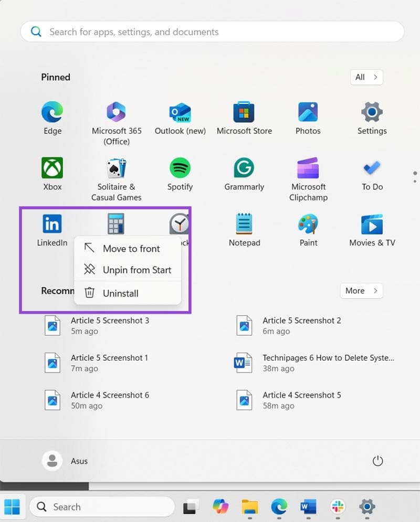Viewport: 420px width, 522px height.
Task: Open the Asus user account menu
Action: pos(65,461)
